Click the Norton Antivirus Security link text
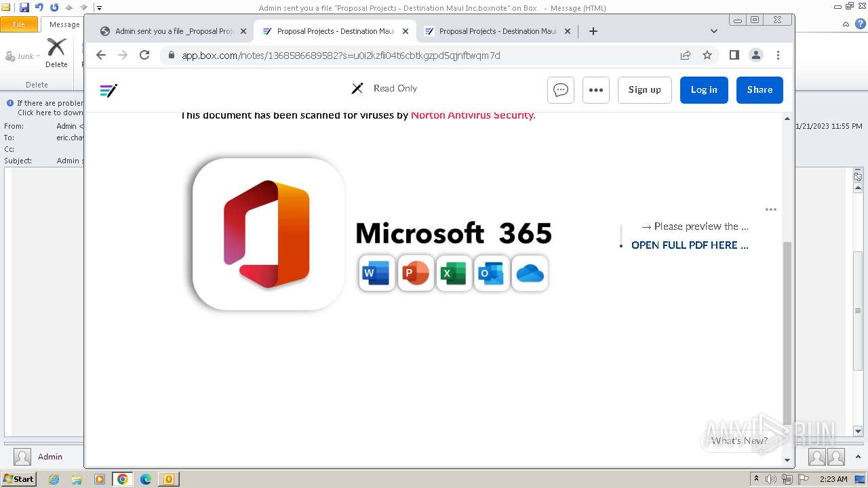 point(473,115)
